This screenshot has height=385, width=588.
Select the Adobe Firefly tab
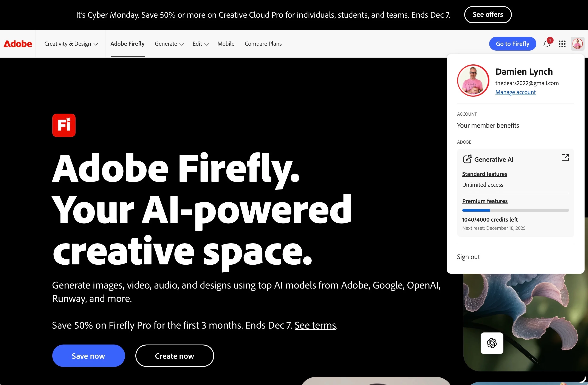click(x=127, y=44)
